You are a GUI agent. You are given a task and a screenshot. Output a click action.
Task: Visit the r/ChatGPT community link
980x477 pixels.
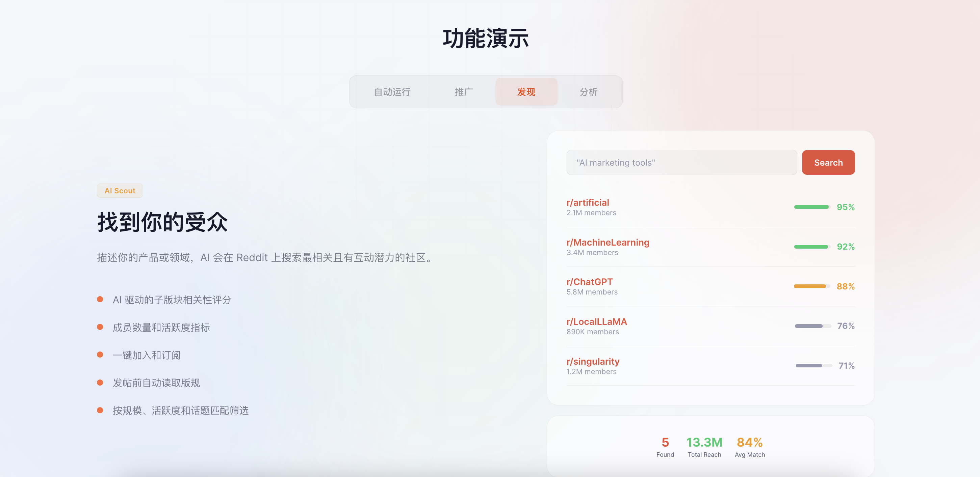click(590, 282)
